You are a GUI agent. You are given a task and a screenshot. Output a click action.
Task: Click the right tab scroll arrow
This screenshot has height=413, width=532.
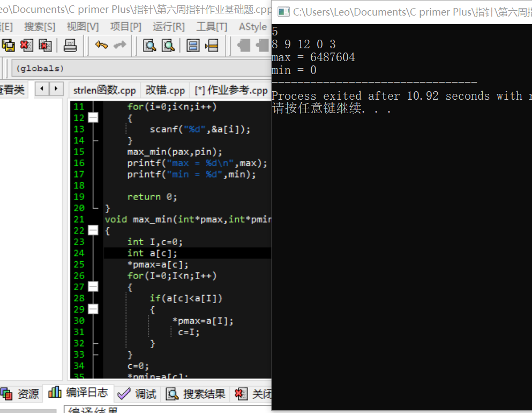pos(56,89)
